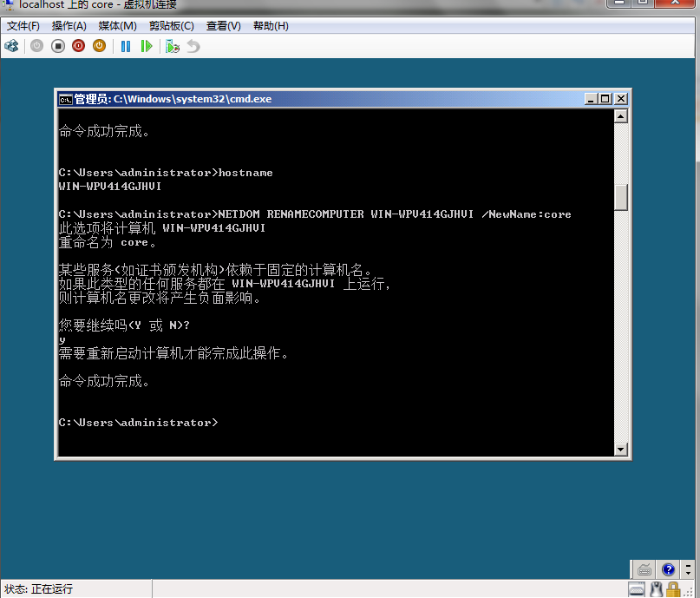Image resolution: width=700 pixels, height=598 pixels.
Task: Click the cmd scrollbar down arrow
Action: (x=620, y=449)
